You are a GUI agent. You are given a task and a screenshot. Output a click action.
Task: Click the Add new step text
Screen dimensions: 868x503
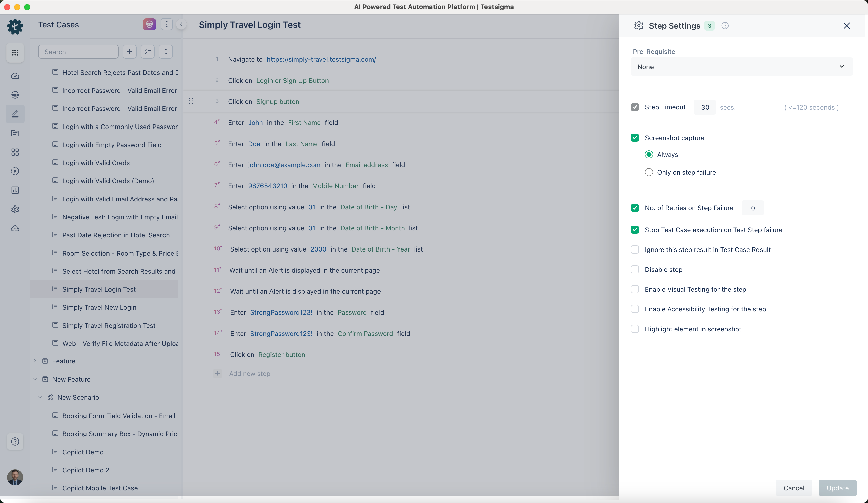click(x=250, y=374)
